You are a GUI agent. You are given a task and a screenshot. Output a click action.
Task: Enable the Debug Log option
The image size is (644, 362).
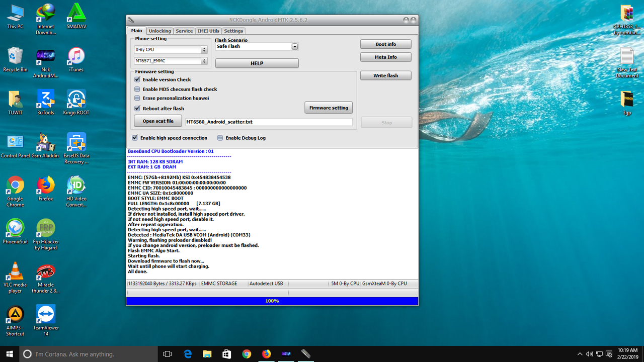220,137
